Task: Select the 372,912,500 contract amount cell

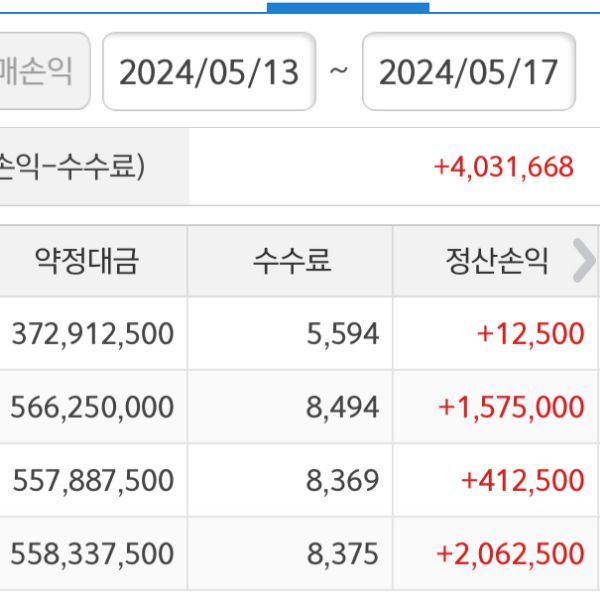Action: point(93,334)
